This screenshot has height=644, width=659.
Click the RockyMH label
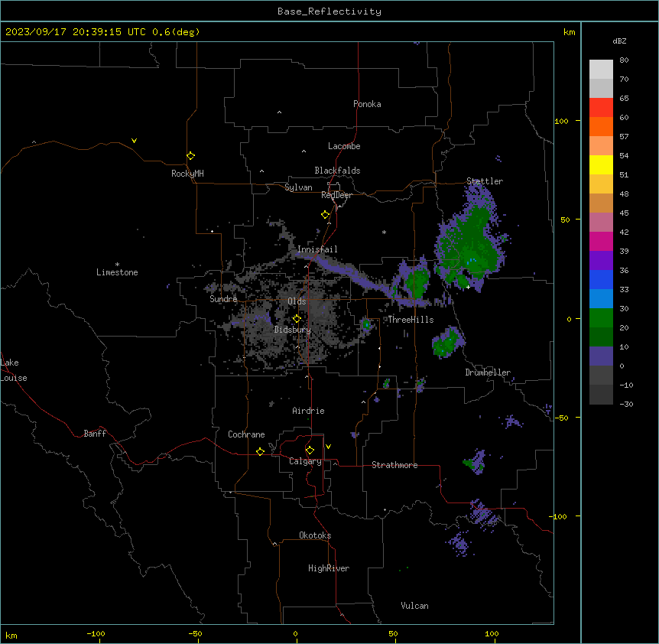click(187, 174)
